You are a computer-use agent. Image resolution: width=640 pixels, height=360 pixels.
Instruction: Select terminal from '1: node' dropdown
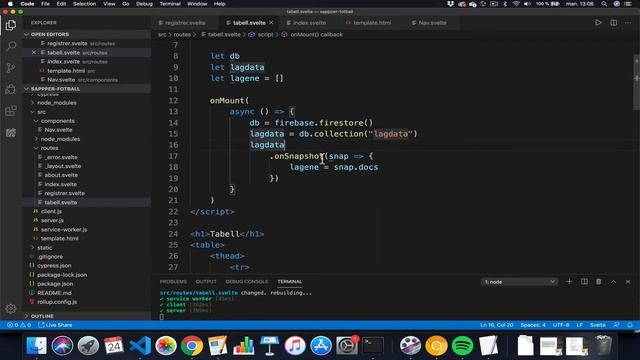[x=519, y=282]
